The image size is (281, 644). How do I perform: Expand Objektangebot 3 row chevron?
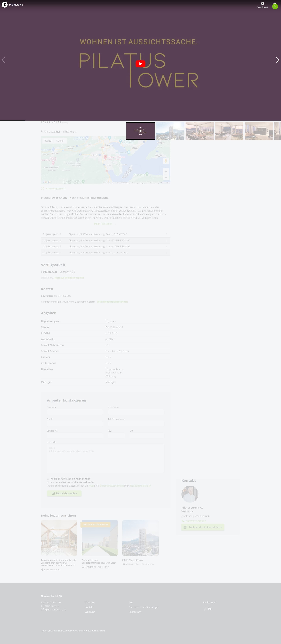167,246
